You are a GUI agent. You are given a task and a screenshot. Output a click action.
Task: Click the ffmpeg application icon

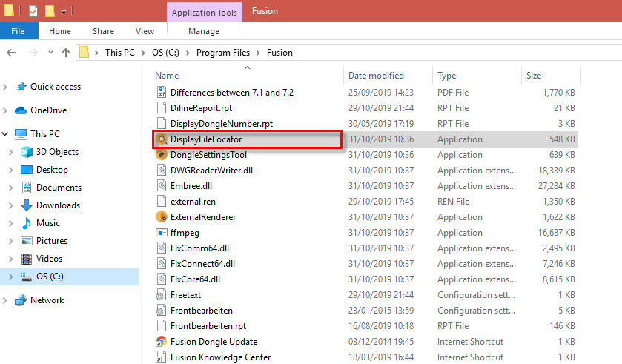tap(162, 232)
